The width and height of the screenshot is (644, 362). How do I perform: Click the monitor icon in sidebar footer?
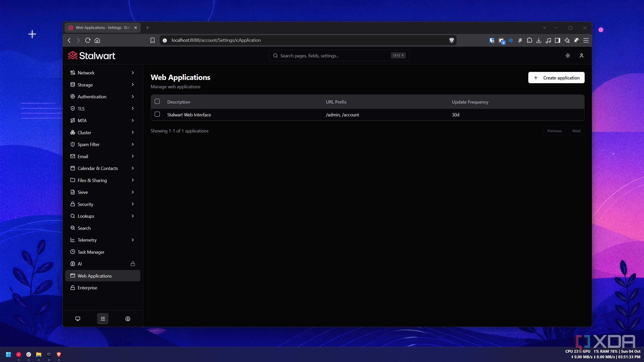78,319
